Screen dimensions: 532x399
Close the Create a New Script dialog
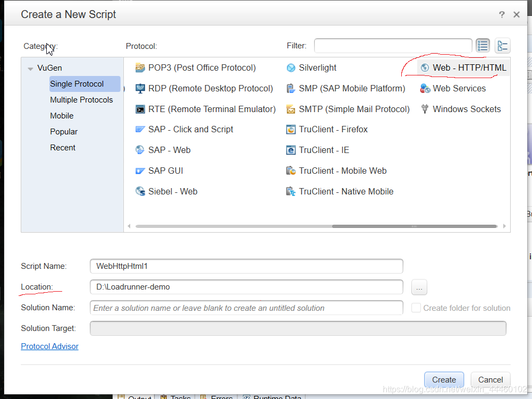(x=517, y=14)
